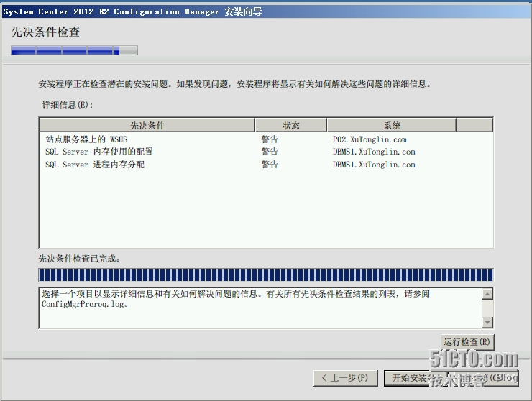532x401 pixels.
Task: Sort by the 先决条件 column header
Action: pos(147,125)
